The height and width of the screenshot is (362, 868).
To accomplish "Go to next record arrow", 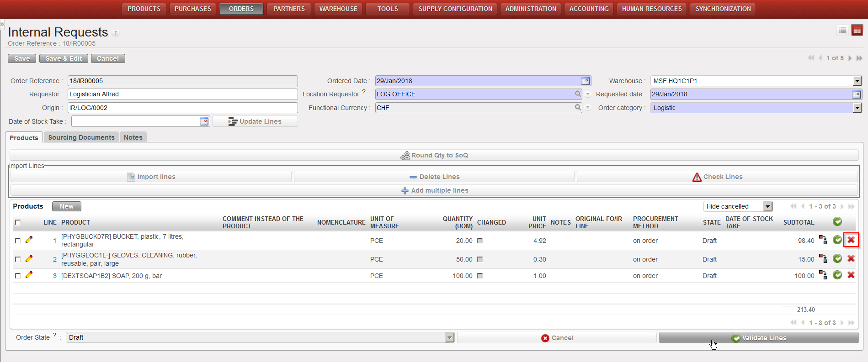I will coord(850,58).
